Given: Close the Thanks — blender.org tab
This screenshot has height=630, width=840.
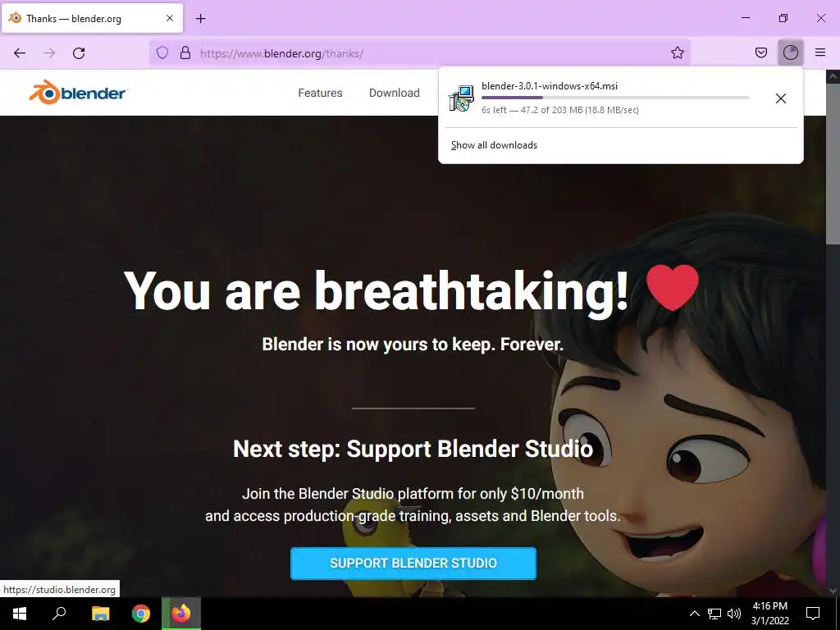Looking at the screenshot, I should tap(170, 18).
